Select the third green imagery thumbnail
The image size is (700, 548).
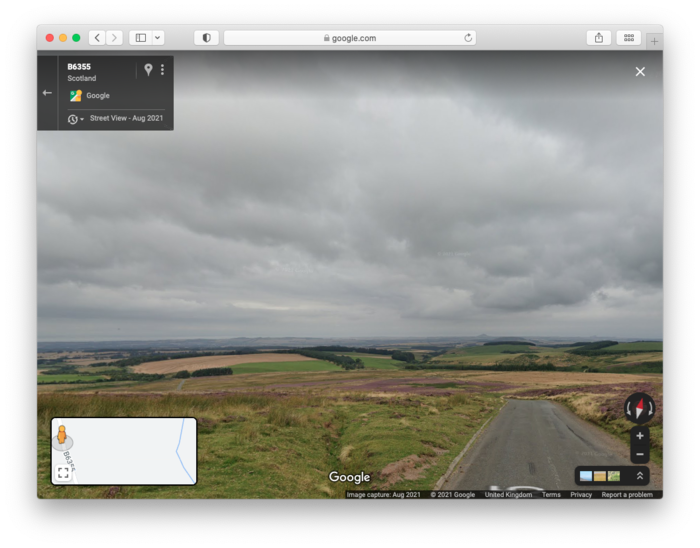[x=614, y=476]
